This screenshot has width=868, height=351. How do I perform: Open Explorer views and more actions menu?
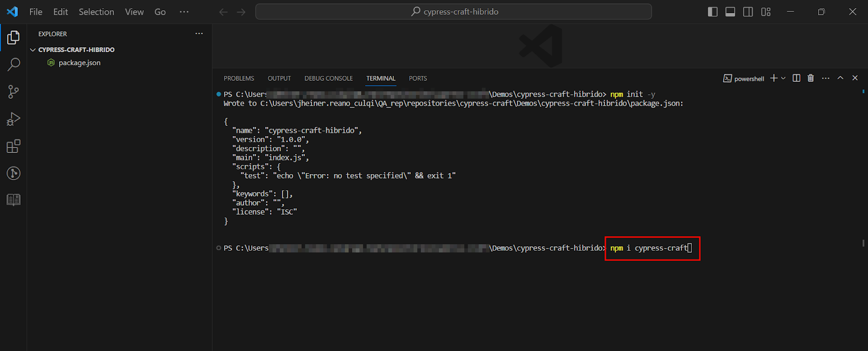pyautogui.click(x=199, y=34)
